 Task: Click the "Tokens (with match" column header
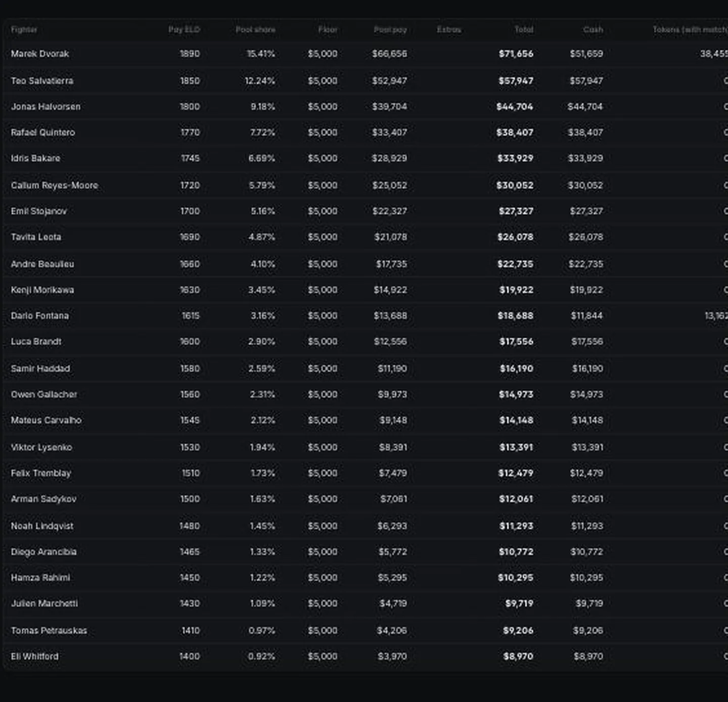click(690, 30)
